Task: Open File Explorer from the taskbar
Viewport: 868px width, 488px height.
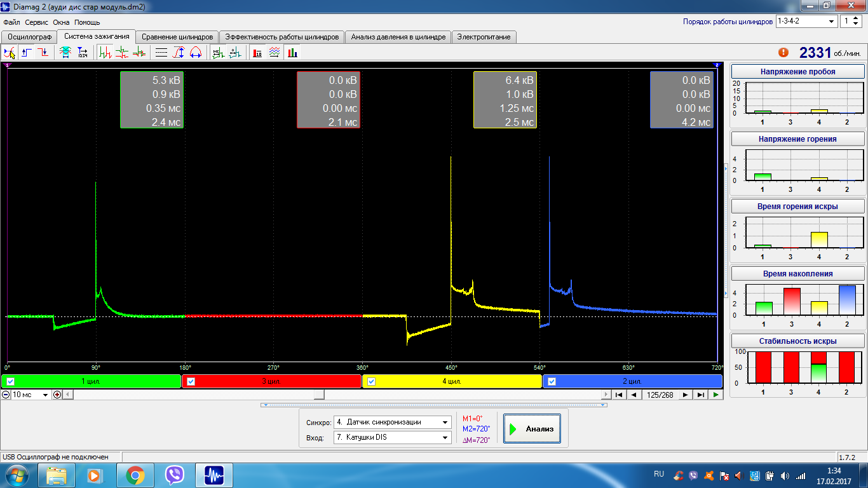Action: (57, 475)
